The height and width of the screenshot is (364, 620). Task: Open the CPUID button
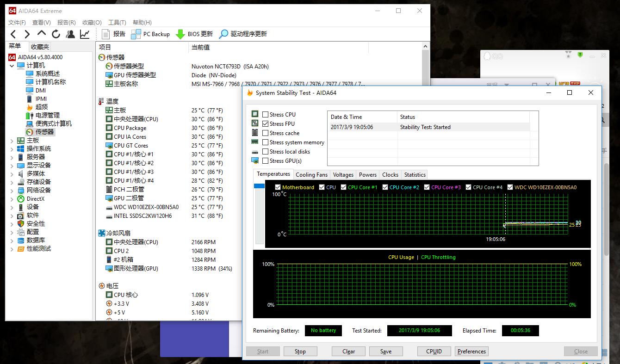point(434,352)
